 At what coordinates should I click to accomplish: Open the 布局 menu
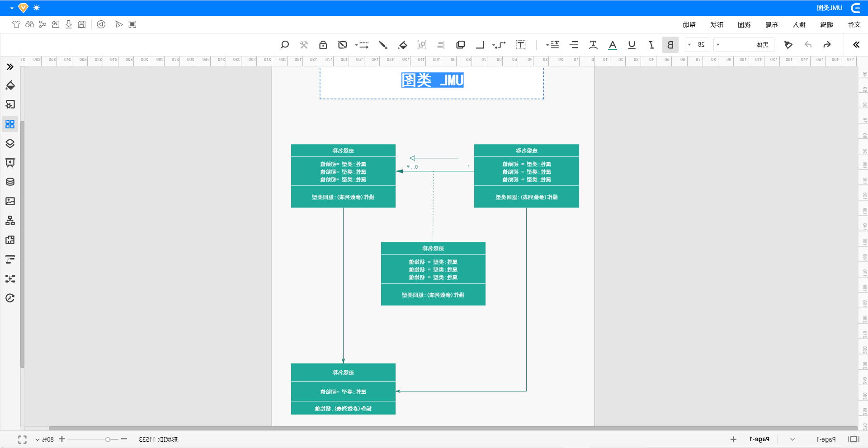pos(772,24)
